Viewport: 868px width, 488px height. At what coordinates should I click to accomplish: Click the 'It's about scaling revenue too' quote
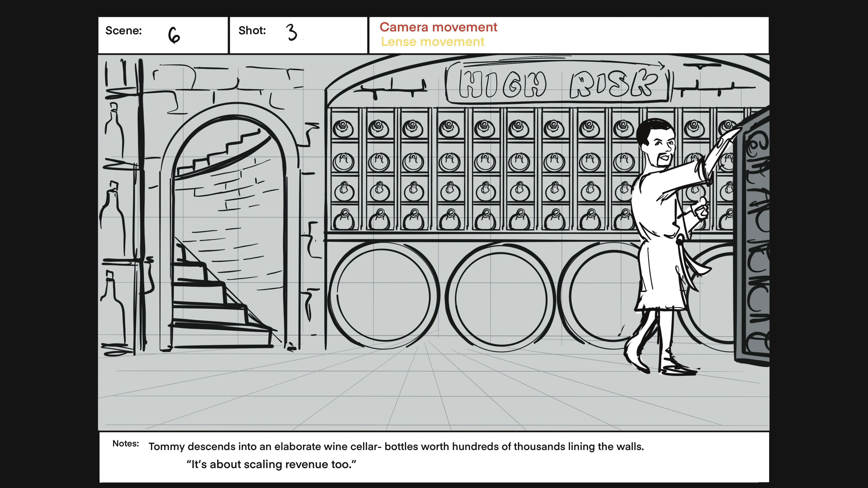(x=271, y=465)
